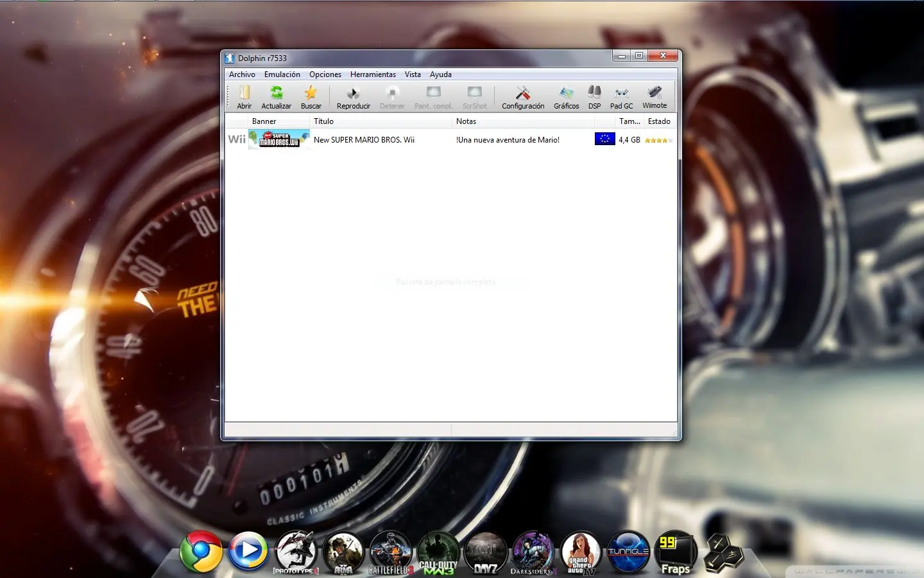This screenshot has width=924, height=578.
Task: Open the Vista menu
Action: [x=413, y=74]
